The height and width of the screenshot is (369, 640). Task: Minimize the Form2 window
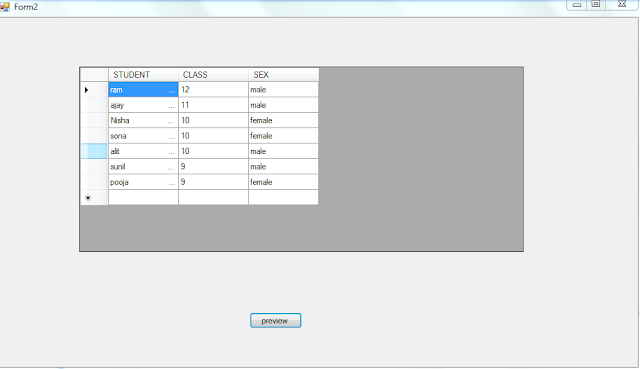576,4
